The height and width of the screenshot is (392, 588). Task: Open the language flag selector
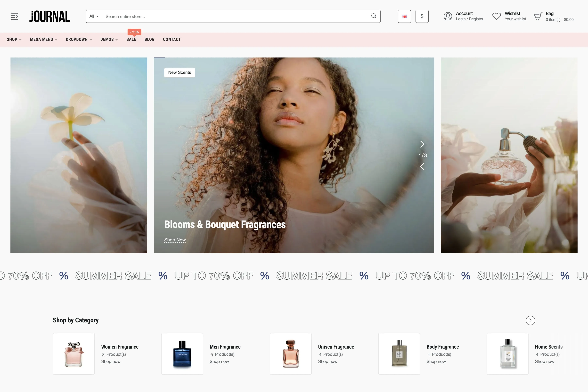click(x=404, y=16)
